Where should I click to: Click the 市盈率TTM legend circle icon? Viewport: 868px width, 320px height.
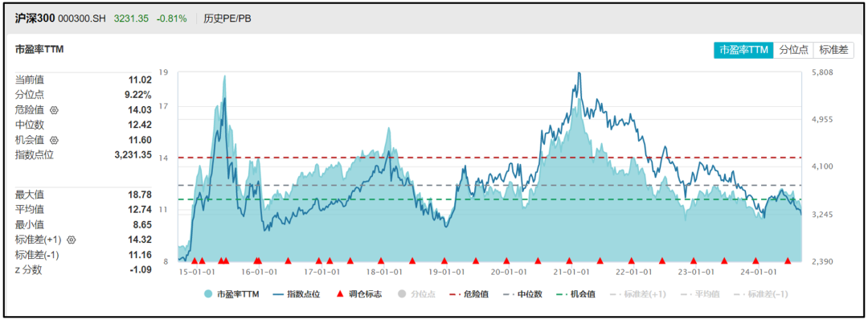pyautogui.click(x=208, y=294)
